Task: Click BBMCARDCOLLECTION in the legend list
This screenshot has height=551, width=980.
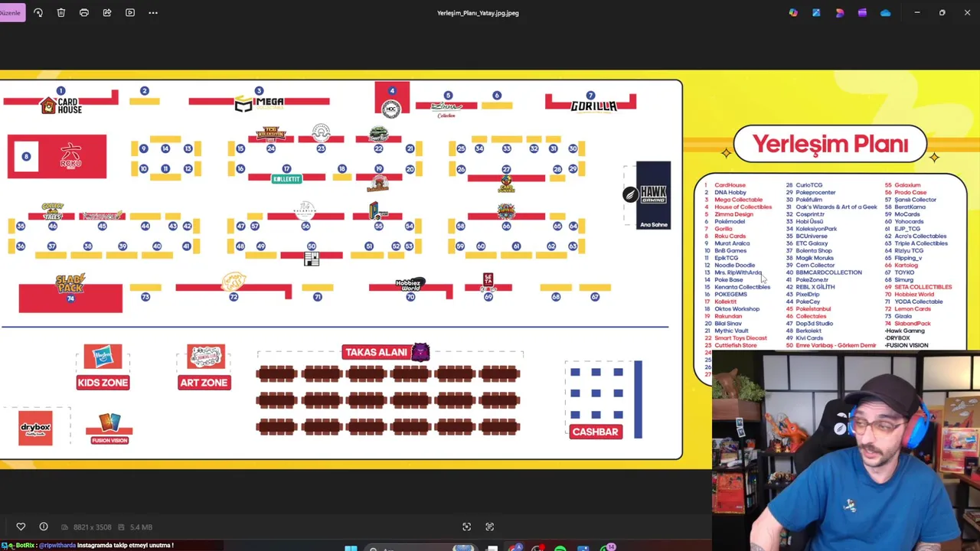Action: [828, 272]
